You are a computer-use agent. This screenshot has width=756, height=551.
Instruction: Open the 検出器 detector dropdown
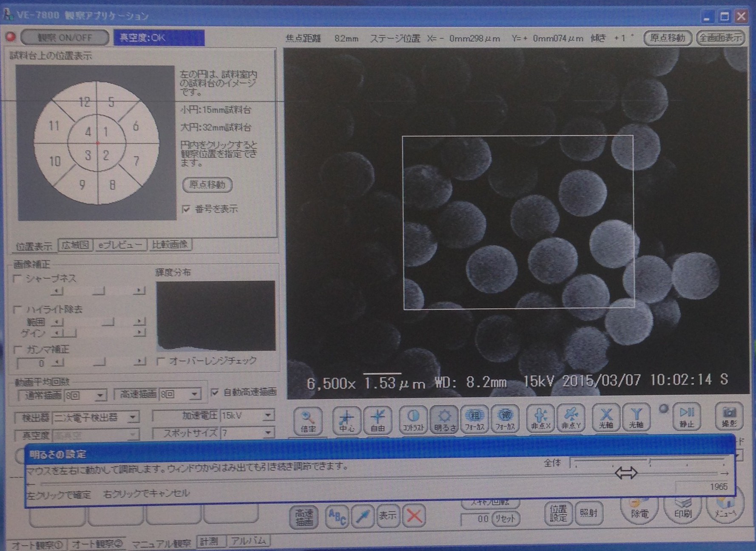point(133,417)
